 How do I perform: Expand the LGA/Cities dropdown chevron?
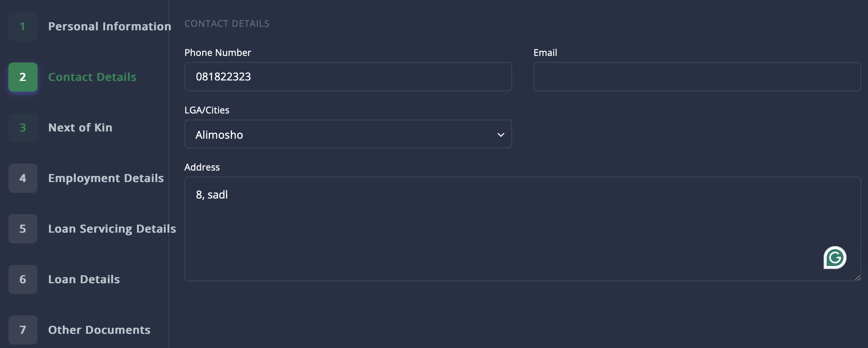(501, 135)
